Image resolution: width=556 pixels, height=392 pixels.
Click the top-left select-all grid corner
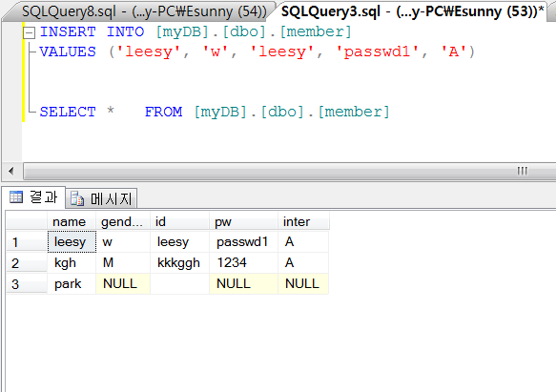click(x=27, y=221)
